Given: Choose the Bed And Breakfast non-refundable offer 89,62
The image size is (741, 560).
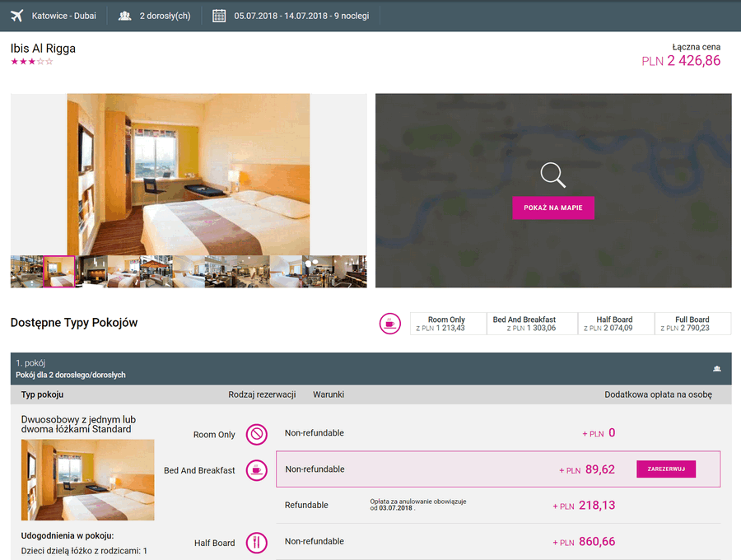Looking at the screenshot, I should [498, 469].
